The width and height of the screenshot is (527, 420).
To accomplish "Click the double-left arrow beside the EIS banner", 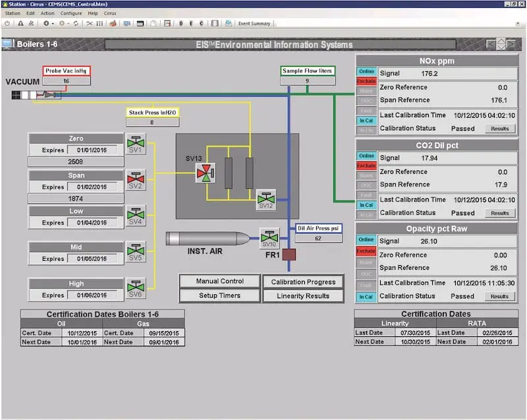I will pyautogui.click(x=490, y=45).
